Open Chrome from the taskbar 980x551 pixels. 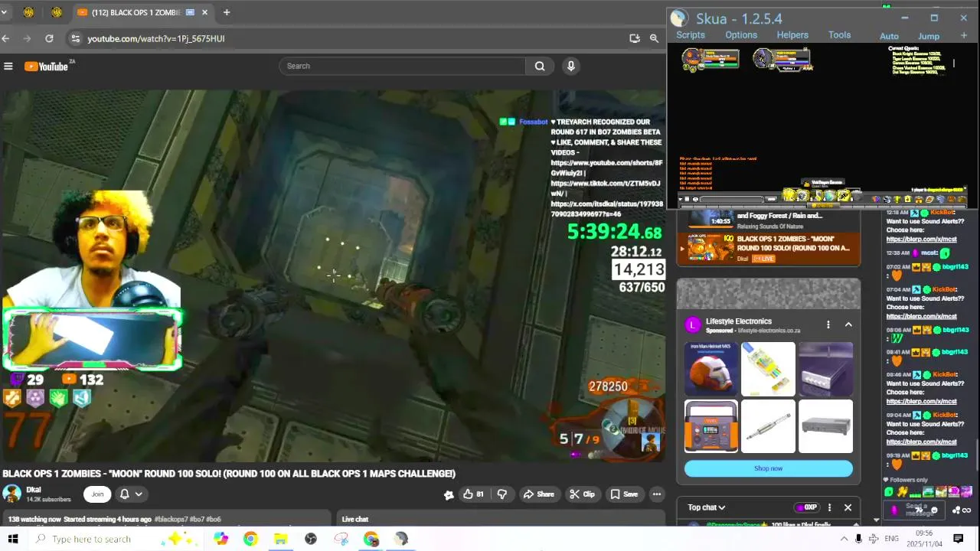coord(250,539)
